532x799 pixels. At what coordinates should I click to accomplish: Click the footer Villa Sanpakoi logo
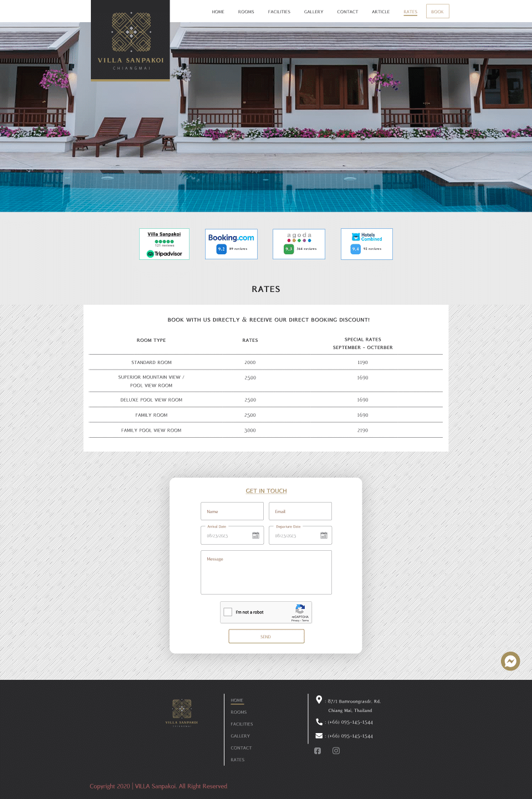[182, 713]
